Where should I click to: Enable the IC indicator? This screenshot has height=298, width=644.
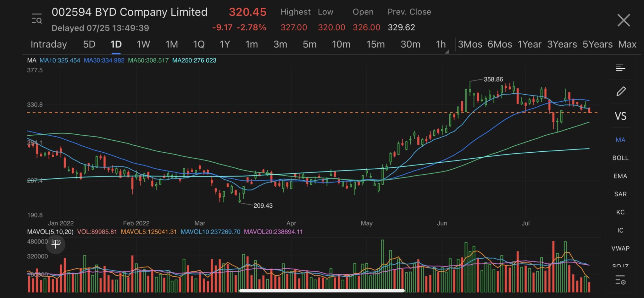pyautogui.click(x=620, y=230)
